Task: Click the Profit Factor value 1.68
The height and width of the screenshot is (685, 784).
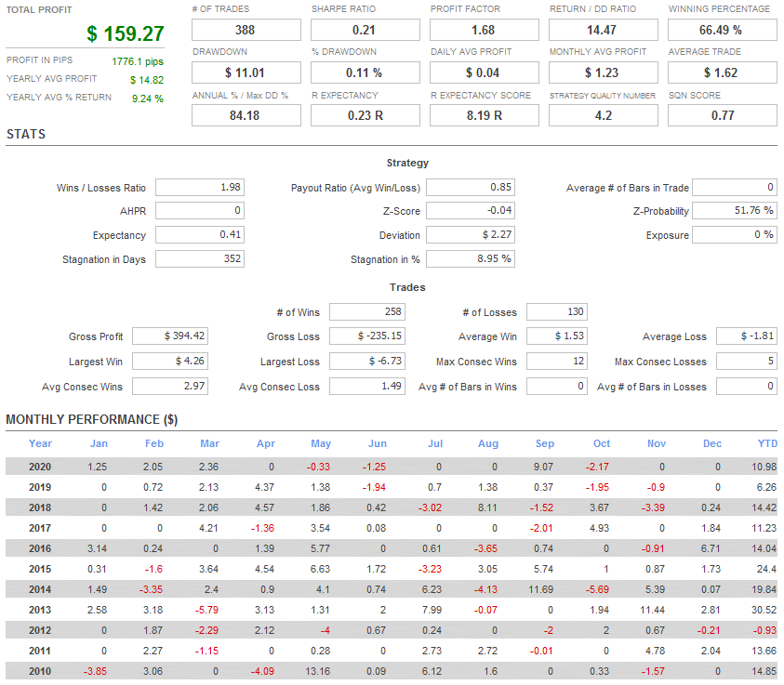Action: pos(484,30)
